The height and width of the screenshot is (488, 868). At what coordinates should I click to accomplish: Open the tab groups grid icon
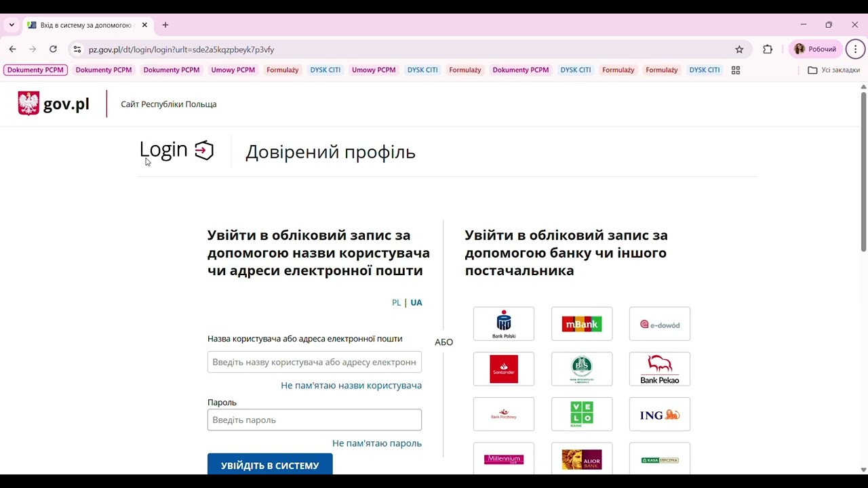coord(736,70)
